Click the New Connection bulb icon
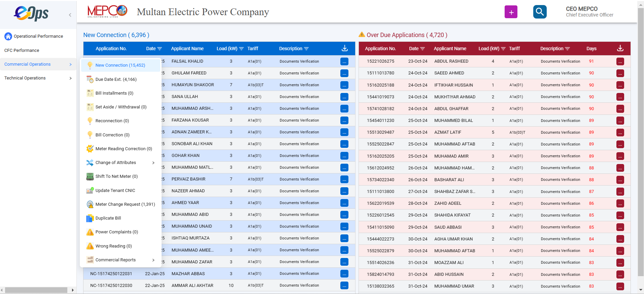644x294 pixels. 90,65
